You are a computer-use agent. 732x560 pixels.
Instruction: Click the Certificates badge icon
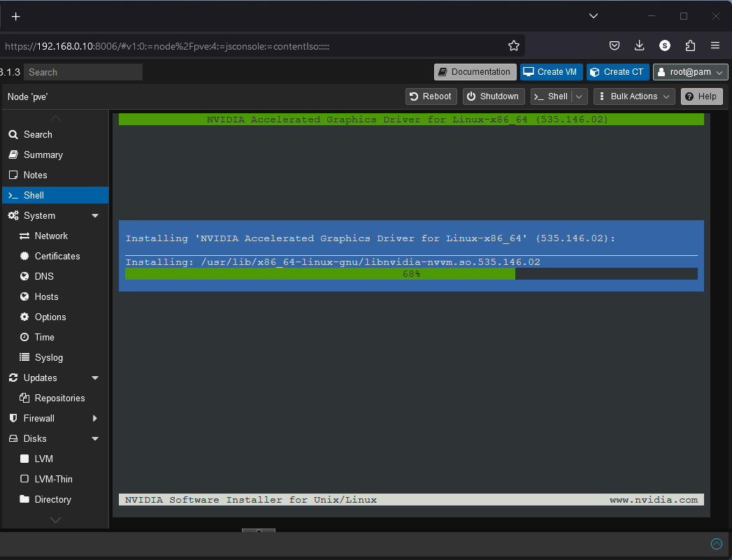tap(24, 256)
